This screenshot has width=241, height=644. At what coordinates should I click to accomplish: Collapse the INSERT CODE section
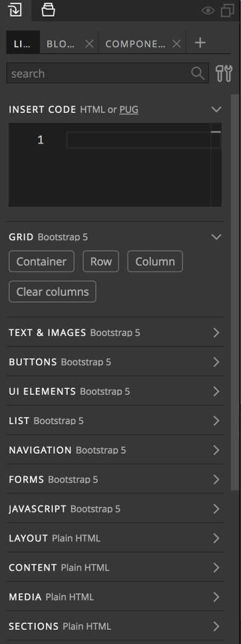(216, 109)
